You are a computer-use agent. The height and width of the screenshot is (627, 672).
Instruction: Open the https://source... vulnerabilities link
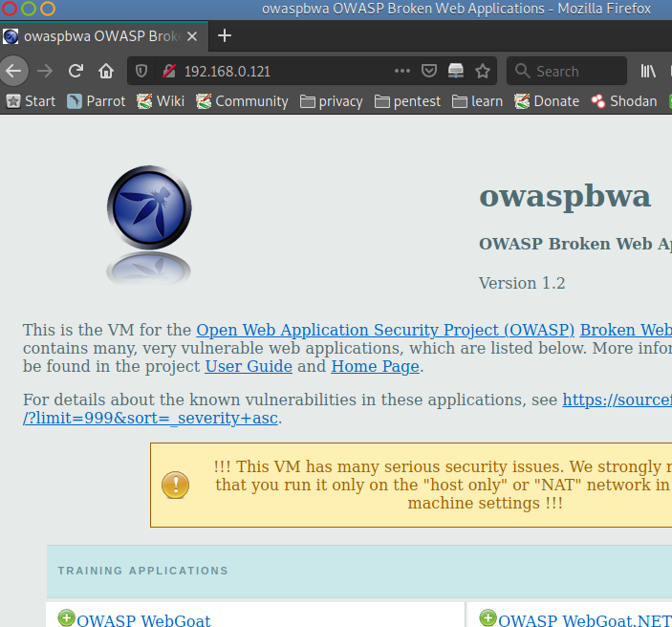click(618, 400)
